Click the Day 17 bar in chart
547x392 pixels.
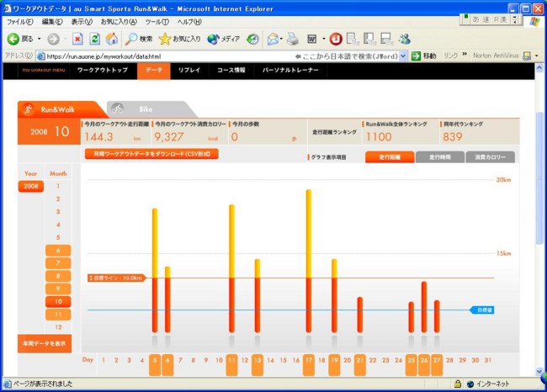(309, 261)
